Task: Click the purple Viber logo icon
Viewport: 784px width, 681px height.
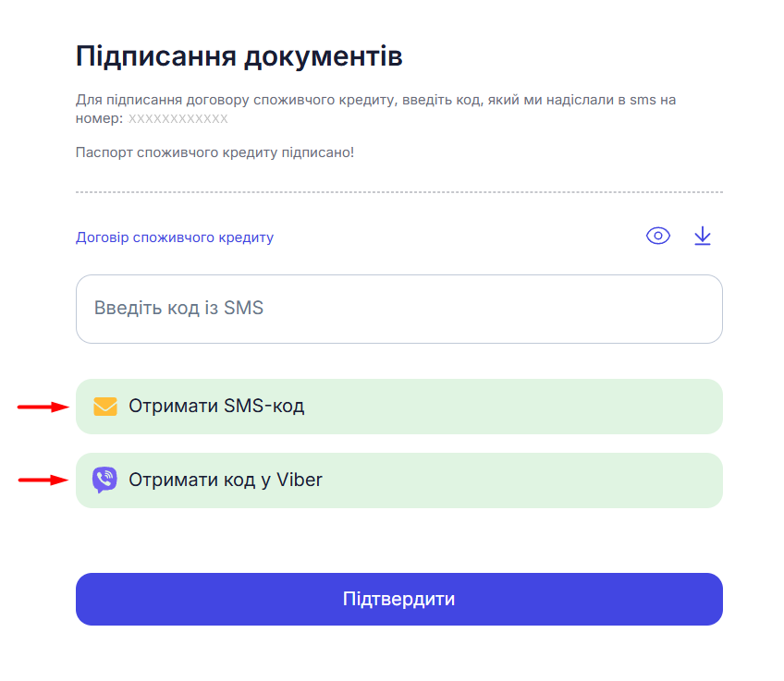Action: point(104,480)
